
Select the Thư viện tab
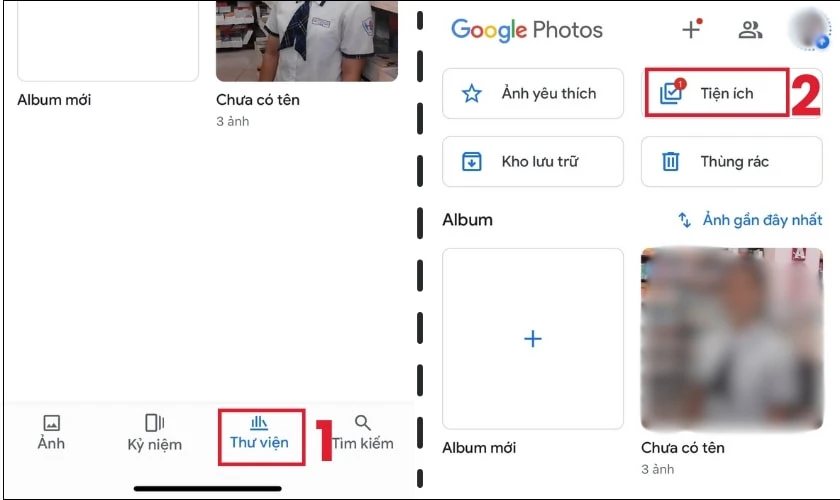pos(260,432)
